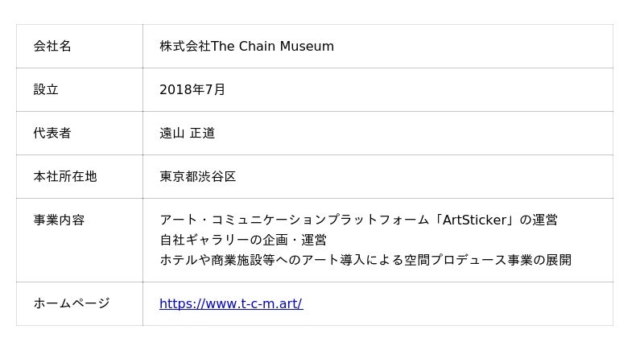Click the founding date 2018年7月
The image size is (644, 350).
(x=192, y=89)
